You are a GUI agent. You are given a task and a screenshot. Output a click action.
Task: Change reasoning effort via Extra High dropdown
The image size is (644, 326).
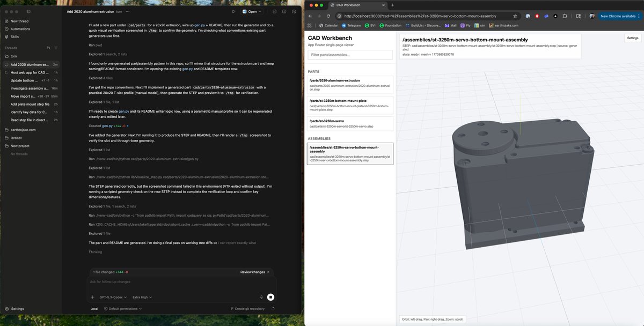point(142,297)
